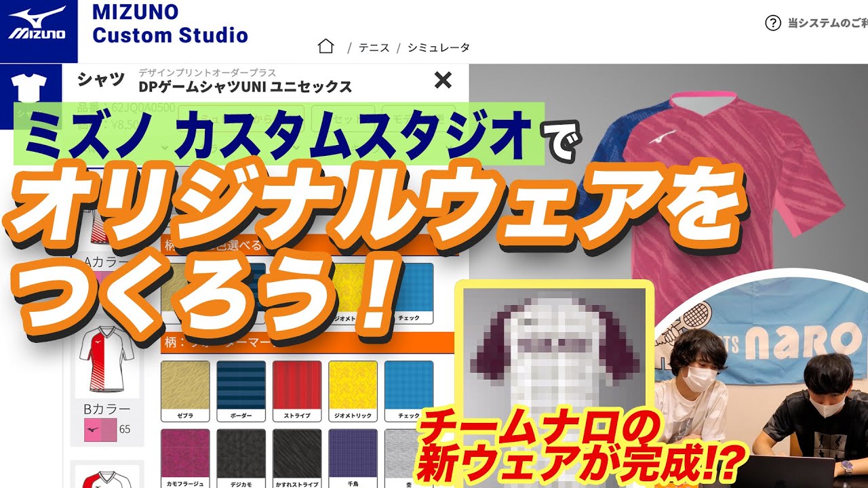
Task: Select the gray pattern swatch beside 千鳥
Action: point(409,458)
